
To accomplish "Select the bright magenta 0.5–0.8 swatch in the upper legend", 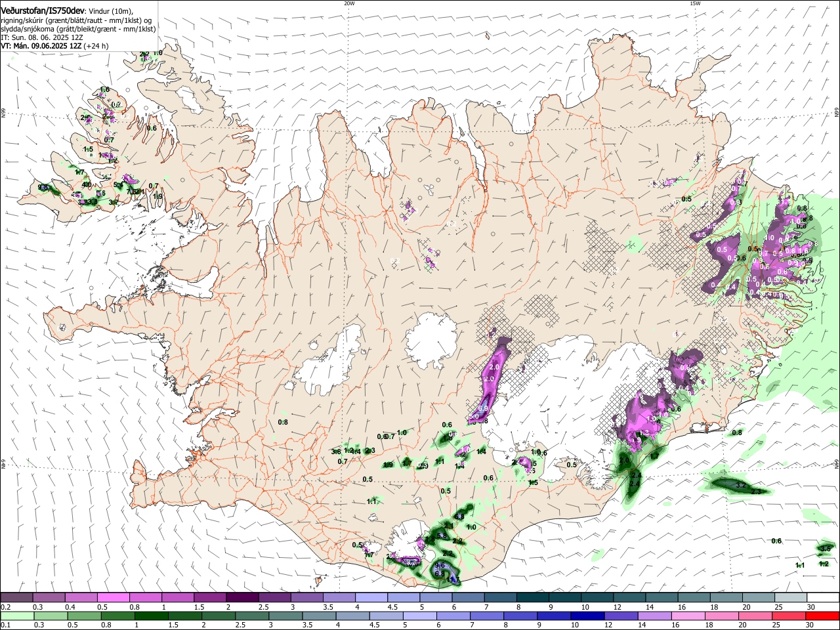I will point(113,598).
